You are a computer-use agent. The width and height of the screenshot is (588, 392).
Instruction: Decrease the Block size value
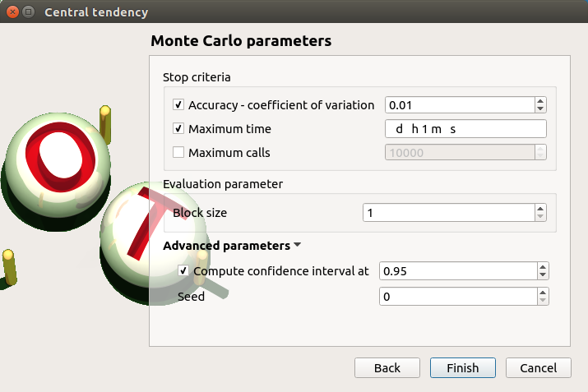pyautogui.click(x=540, y=217)
